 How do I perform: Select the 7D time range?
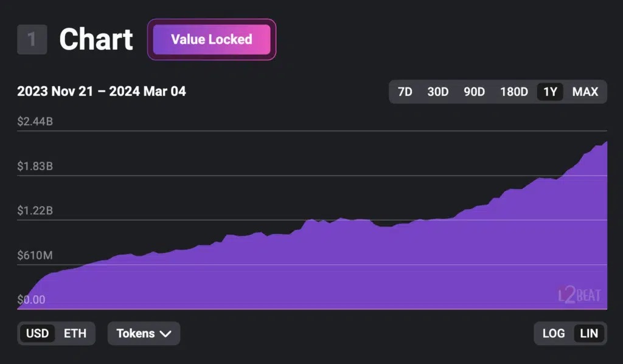405,92
